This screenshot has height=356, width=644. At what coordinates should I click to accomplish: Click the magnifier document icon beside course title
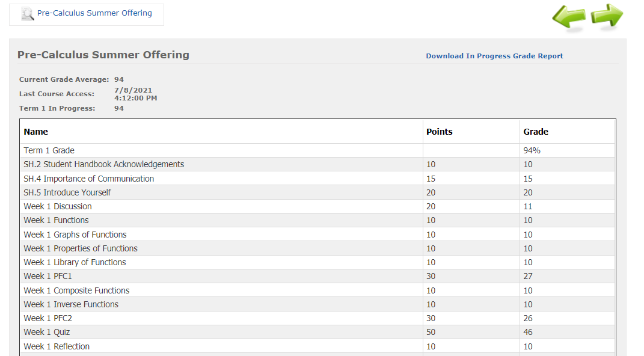pyautogui.click(x=27, y=14)
